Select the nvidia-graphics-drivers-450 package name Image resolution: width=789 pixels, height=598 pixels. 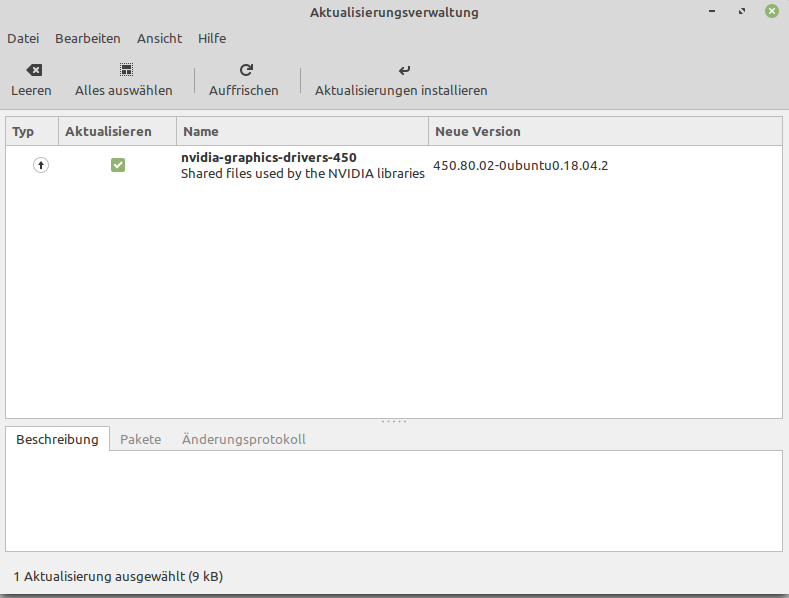pos(269,158)
